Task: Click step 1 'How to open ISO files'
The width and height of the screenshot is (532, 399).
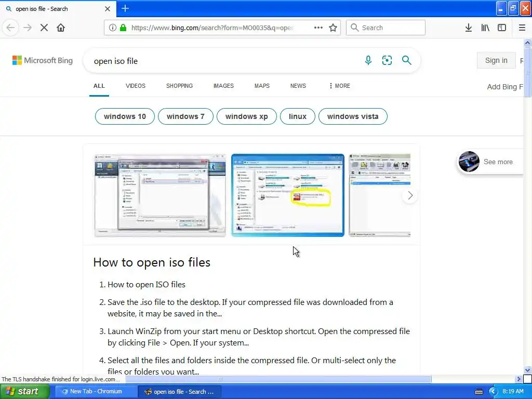Action: (147, 284)
